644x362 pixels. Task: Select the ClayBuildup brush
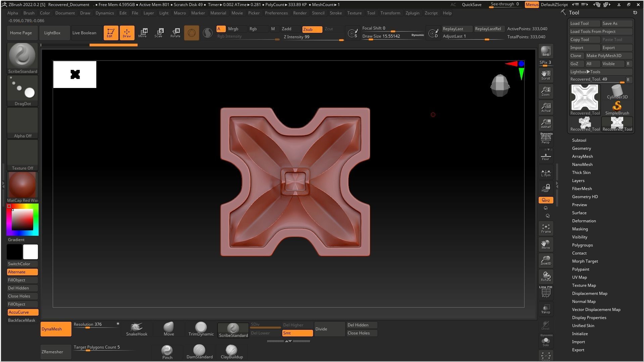click(x=232, y=352)
